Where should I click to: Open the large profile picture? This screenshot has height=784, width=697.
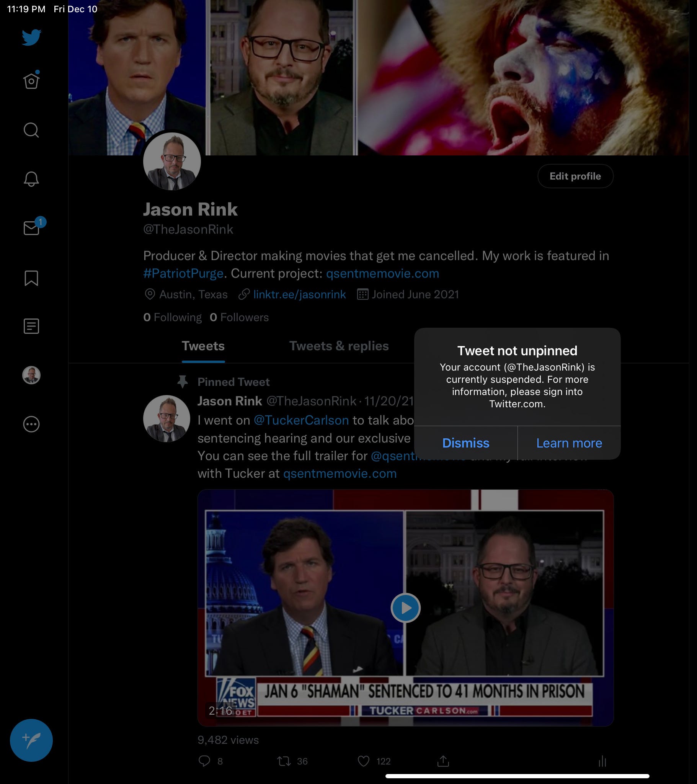coord(172,161)
